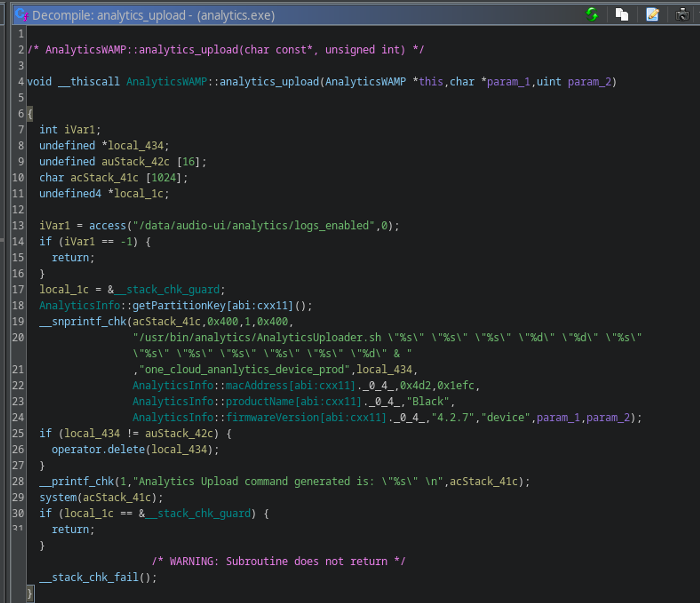Viewport: 700px width, 603px height.
Task: Click the __printf_chk call on line 28
Action: click(77, 482)
